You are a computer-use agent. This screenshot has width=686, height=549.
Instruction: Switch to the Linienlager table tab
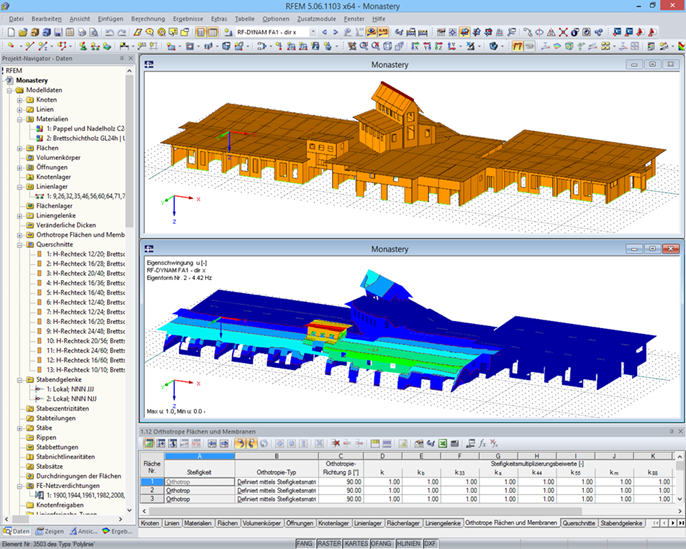click(368, 523)
